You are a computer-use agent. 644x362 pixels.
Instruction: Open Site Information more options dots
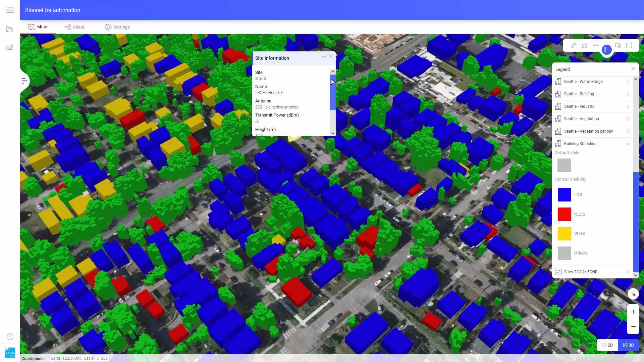pos(324,56)
